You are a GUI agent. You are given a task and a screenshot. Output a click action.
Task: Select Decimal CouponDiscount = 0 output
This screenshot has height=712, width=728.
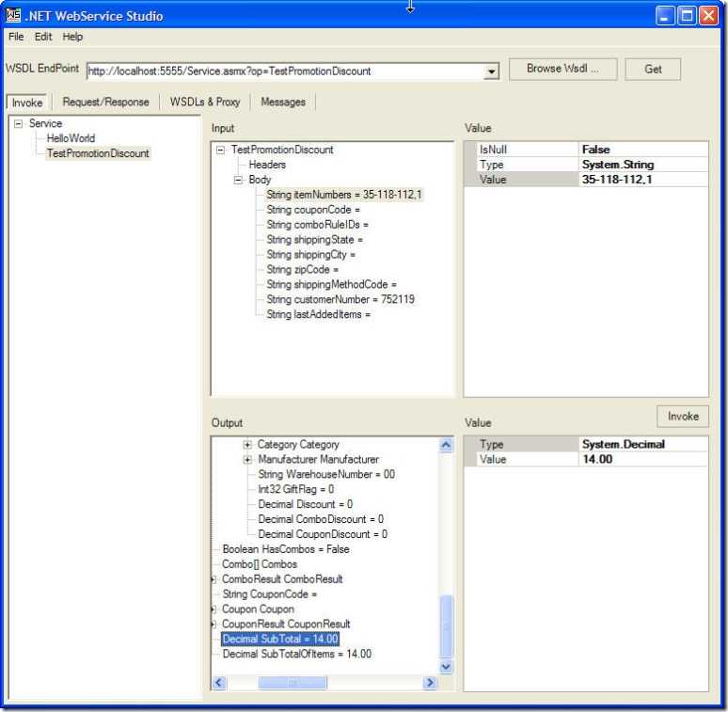[x=323, y=534]
